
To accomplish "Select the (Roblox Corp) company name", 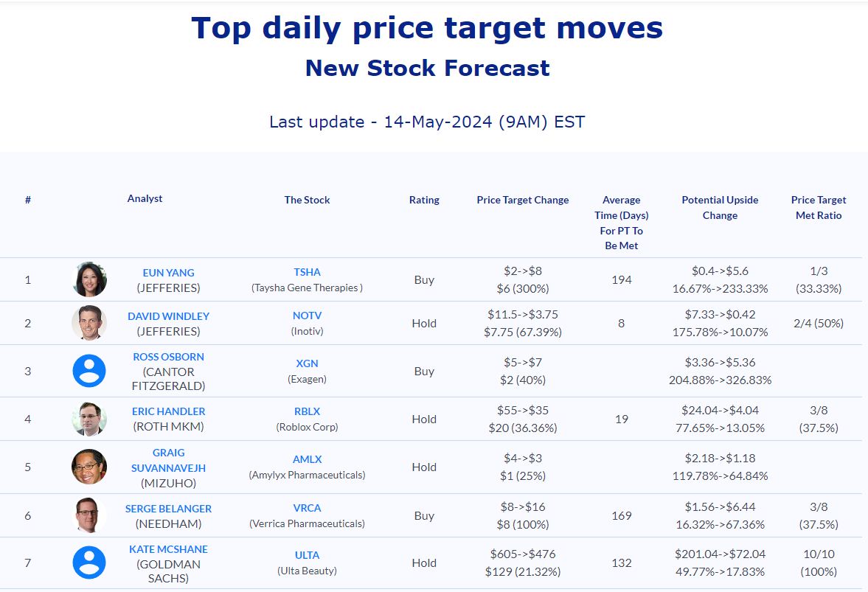I will pyautogui.click(x=308, y=427).
